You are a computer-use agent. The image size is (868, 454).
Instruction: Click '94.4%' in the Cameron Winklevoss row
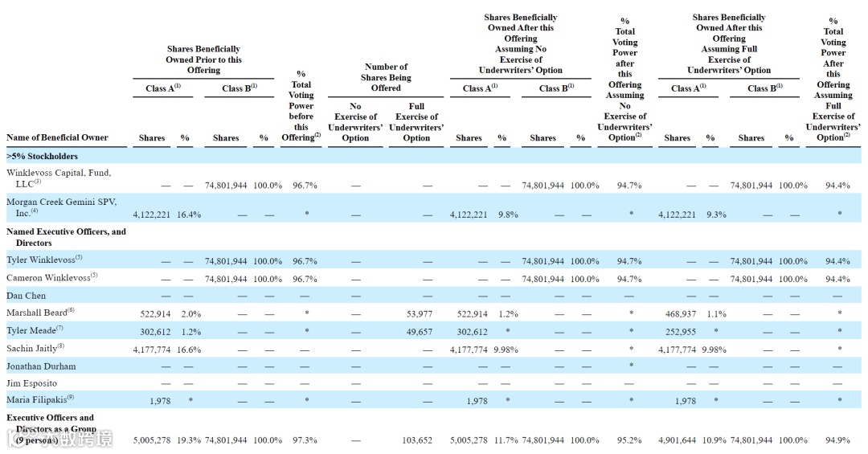click(x=837, y=279)
